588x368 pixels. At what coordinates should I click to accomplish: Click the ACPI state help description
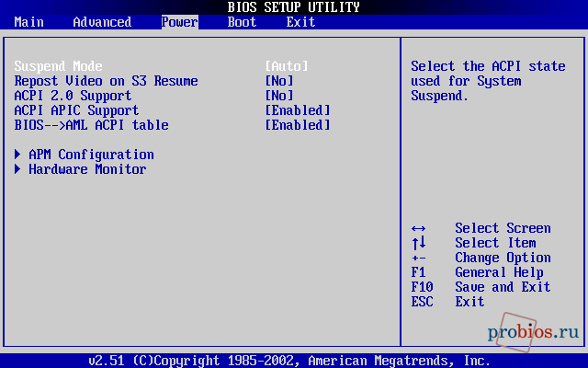click(488, 81)
